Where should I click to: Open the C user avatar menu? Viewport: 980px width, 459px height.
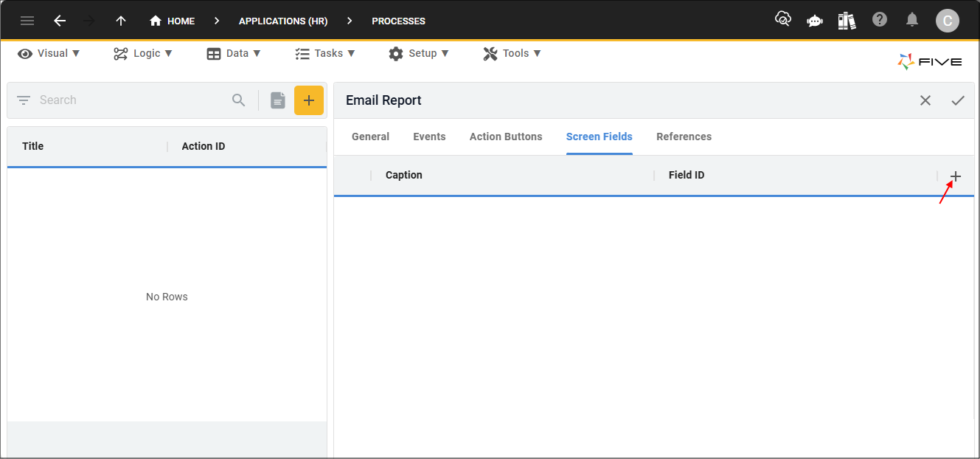click(948, 21)
